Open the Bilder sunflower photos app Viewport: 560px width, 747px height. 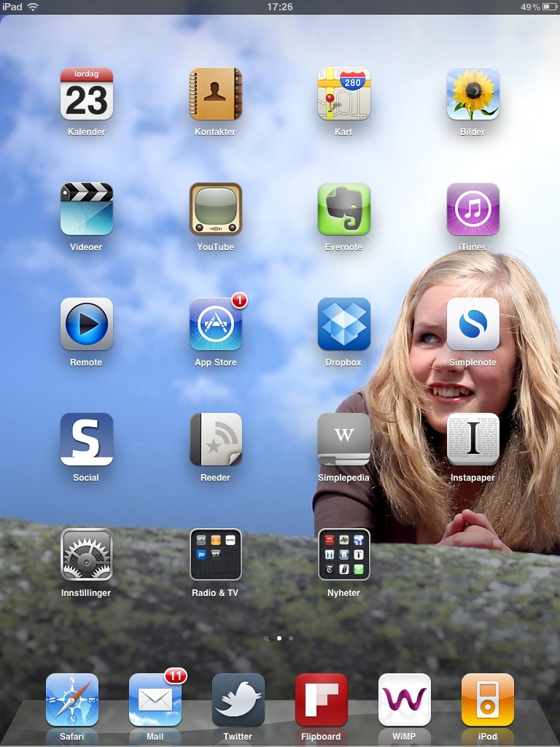point(472,93)
